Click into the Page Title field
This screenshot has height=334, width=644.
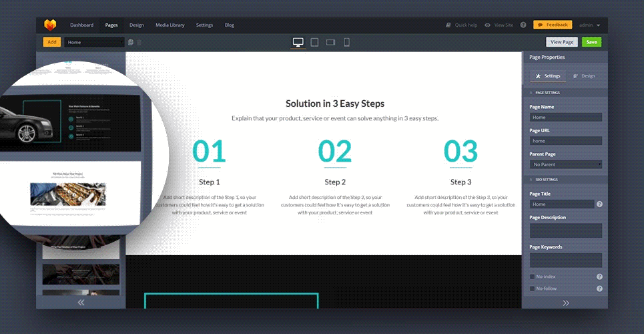click(562, 204)
